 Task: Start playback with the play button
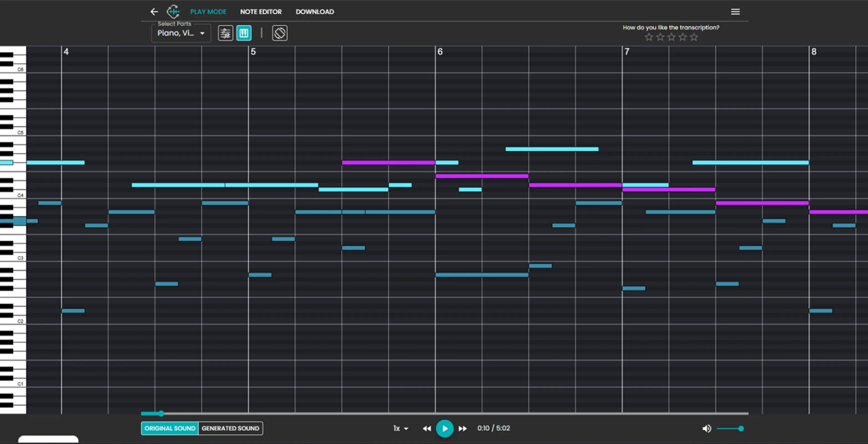click(x=445, y=428)
